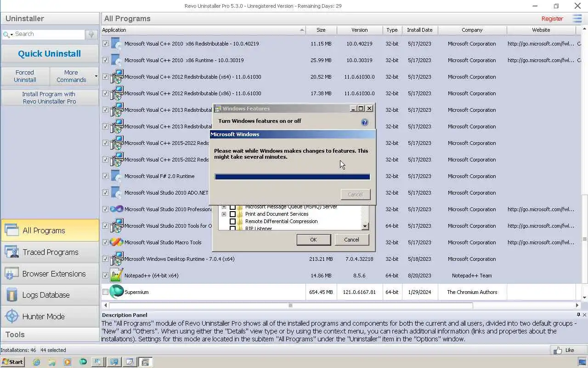Image resolution: width=588 pixels, height=368 pixels.
Task: Uncheck Microsoft Visual Studio Macro Tools checkbox
Action: 106,242
